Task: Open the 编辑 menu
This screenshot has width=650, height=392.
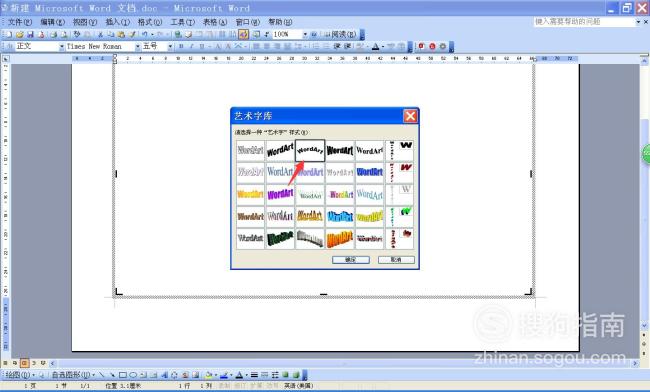Action: (52, 22)
